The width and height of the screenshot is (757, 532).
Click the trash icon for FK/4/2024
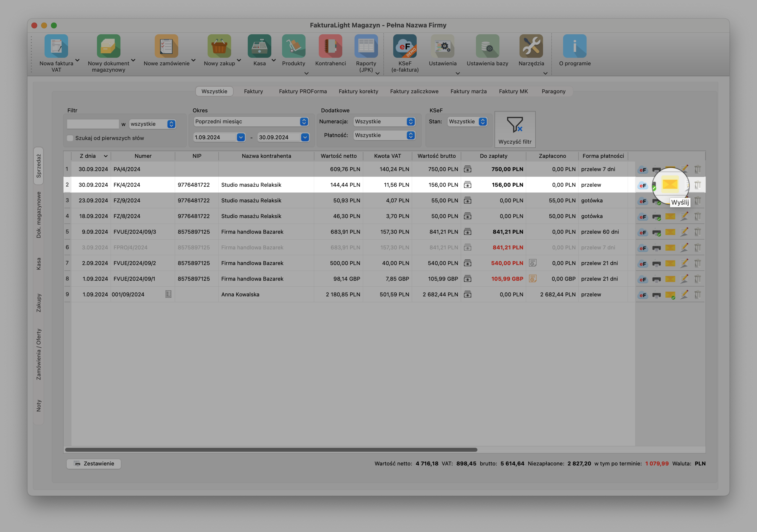[x=697, y=185]
